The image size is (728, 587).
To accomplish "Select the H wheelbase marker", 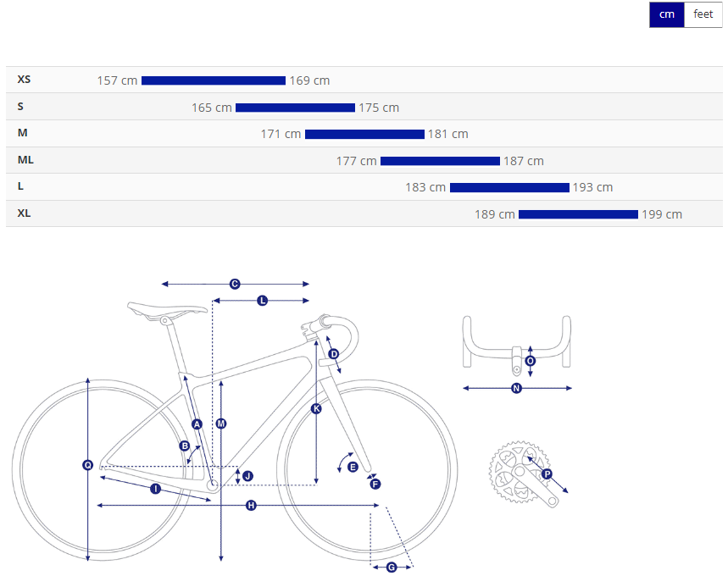I will (x=251, y=506).
